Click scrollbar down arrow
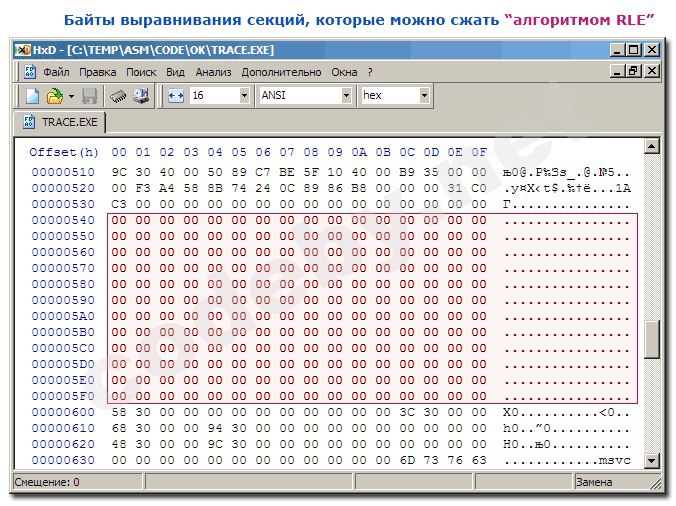This screenshot has height=506, width=676. [x=651, y=460]
